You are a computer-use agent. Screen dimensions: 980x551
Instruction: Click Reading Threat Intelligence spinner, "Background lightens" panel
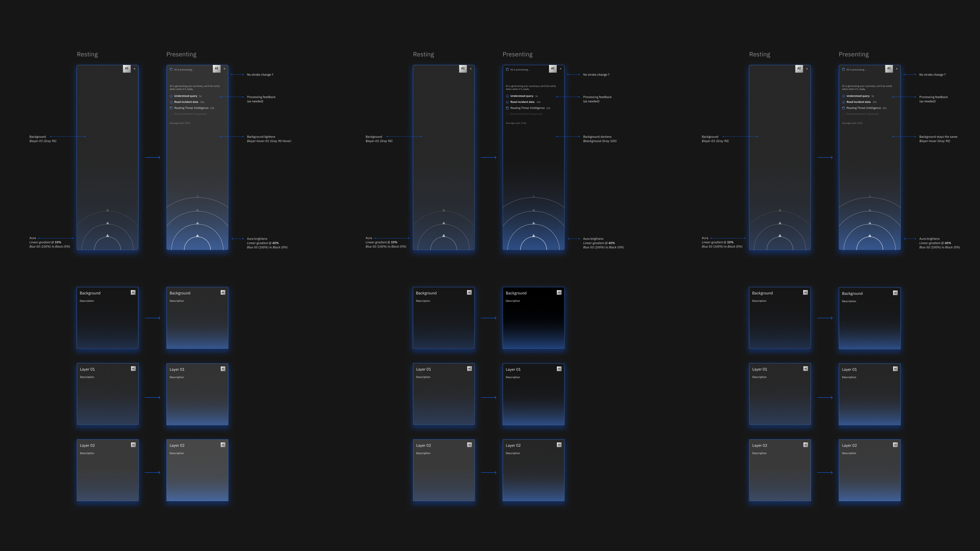171,108
